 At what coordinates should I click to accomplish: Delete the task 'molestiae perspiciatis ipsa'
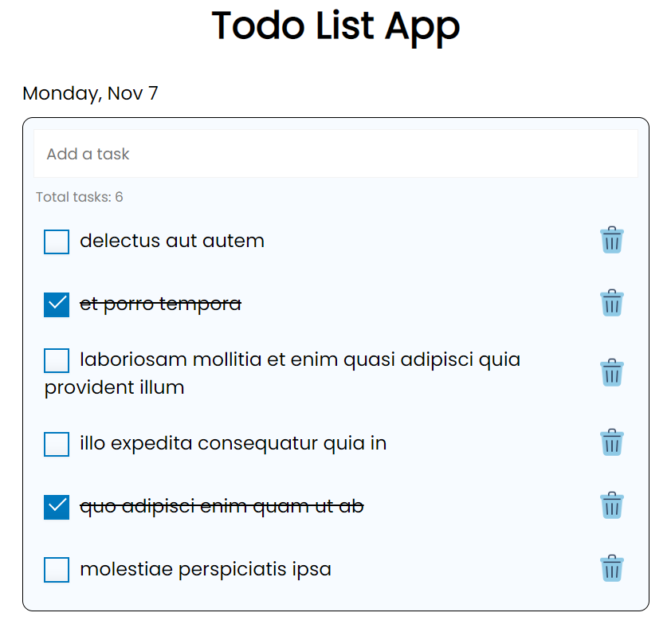(612, 569)
